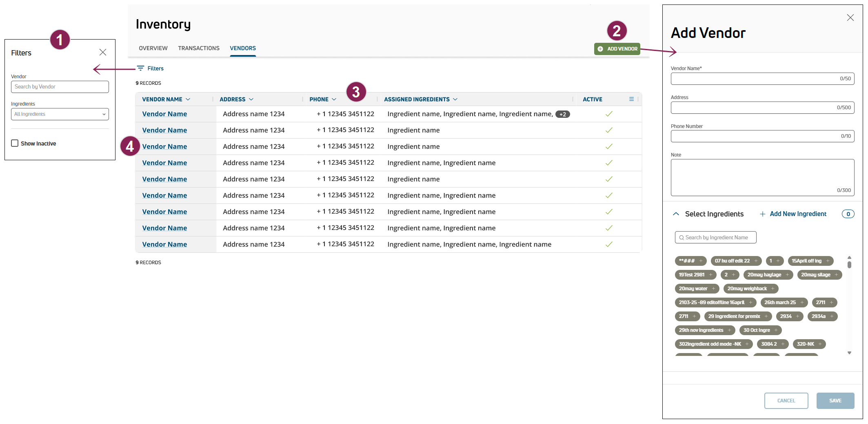This screenshot has height=424, width=868.
Task: Close the Filters panel
Action: click(103, 52)
